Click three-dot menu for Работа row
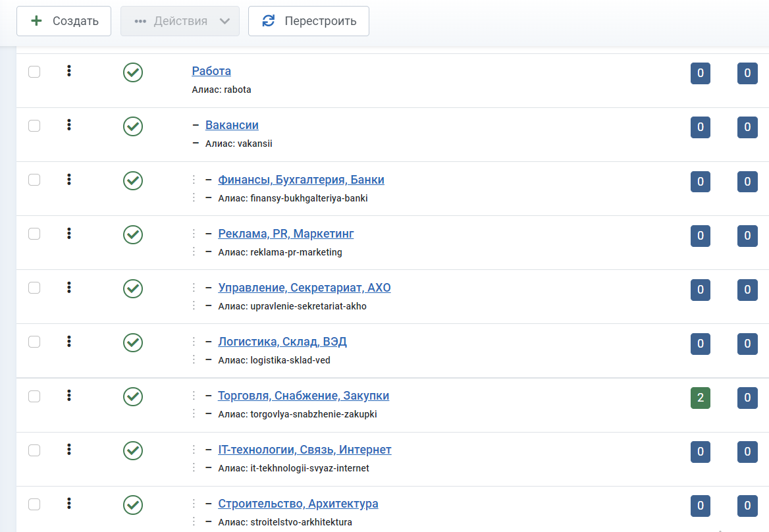Screen dimensions: 769x532 (x=68, y=71)
